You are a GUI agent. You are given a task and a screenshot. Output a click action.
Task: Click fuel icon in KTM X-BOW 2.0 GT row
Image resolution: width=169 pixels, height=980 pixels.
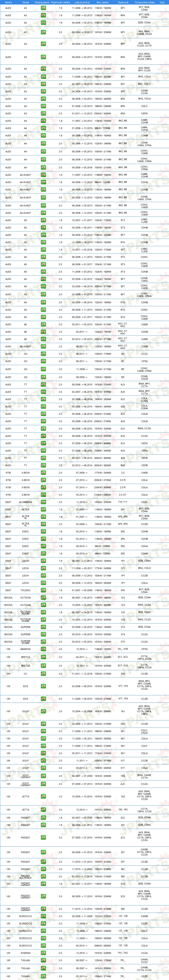[43, 495]
